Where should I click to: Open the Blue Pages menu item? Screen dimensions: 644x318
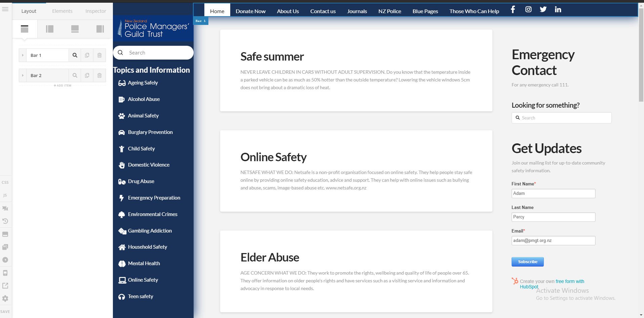click(x=425, y=11)
